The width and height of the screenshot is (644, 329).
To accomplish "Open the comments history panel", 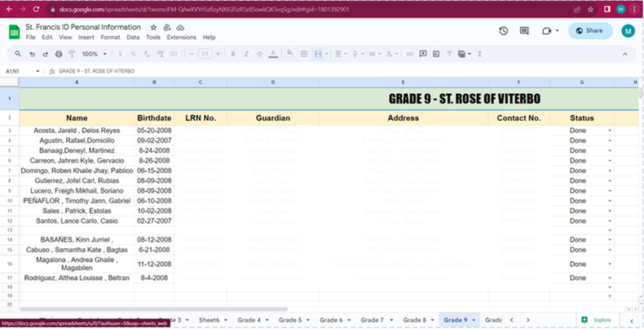I will pos(524,31).
